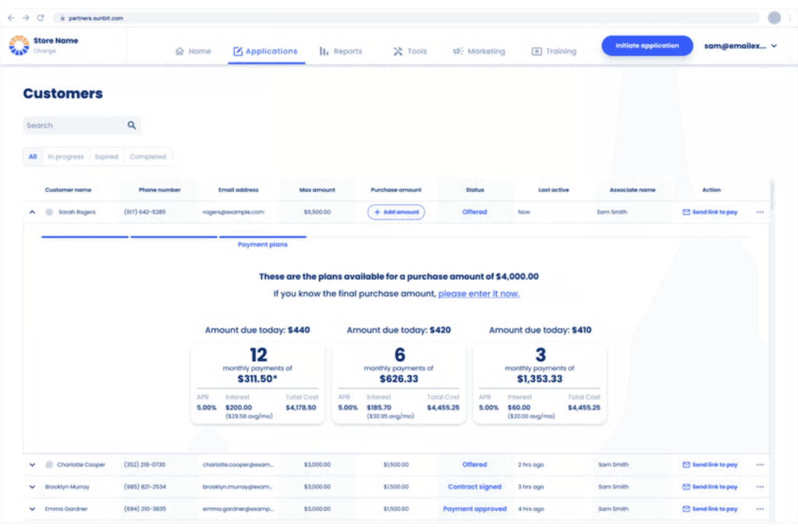The image size is (798, 532).
Task: Open the sam@emailex account dropdown
Action: [x=740, y=46]
